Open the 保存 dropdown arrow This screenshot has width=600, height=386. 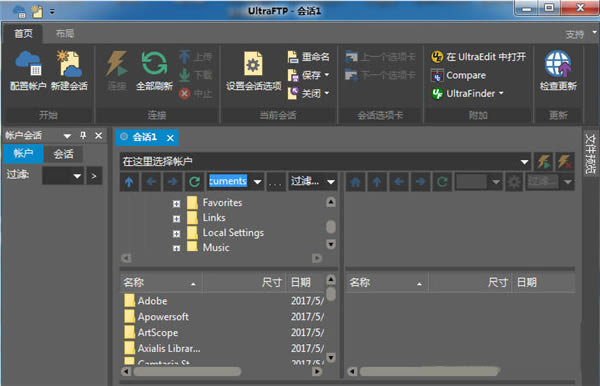327,75
